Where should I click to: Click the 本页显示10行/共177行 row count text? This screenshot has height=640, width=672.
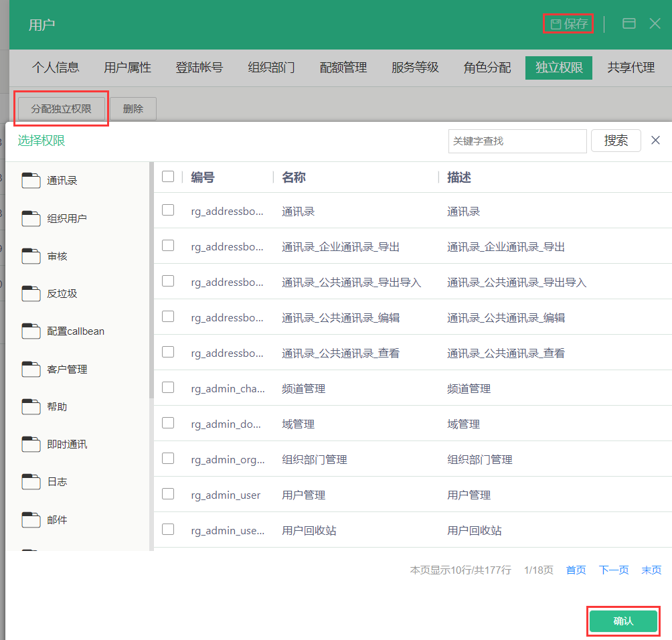pos(460,570)
